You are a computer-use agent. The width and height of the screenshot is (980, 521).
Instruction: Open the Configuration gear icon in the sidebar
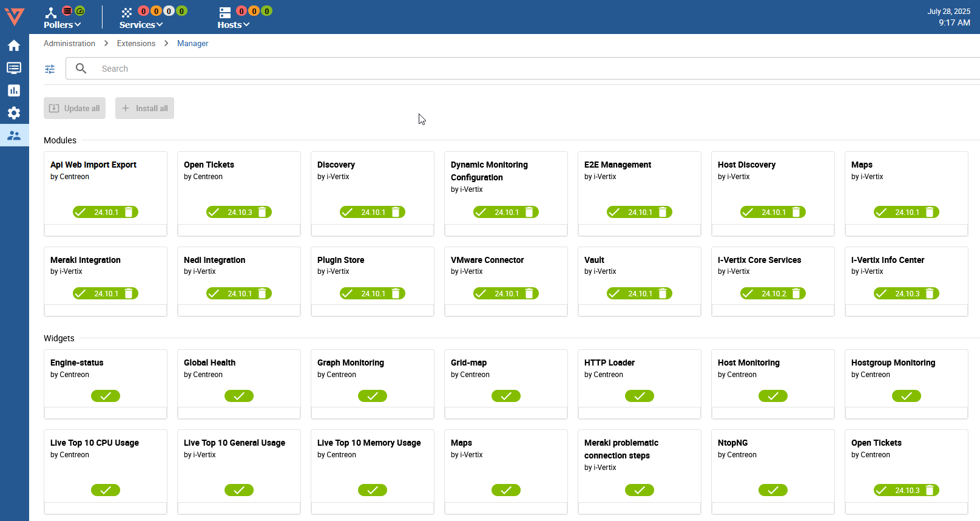(14, 113)
